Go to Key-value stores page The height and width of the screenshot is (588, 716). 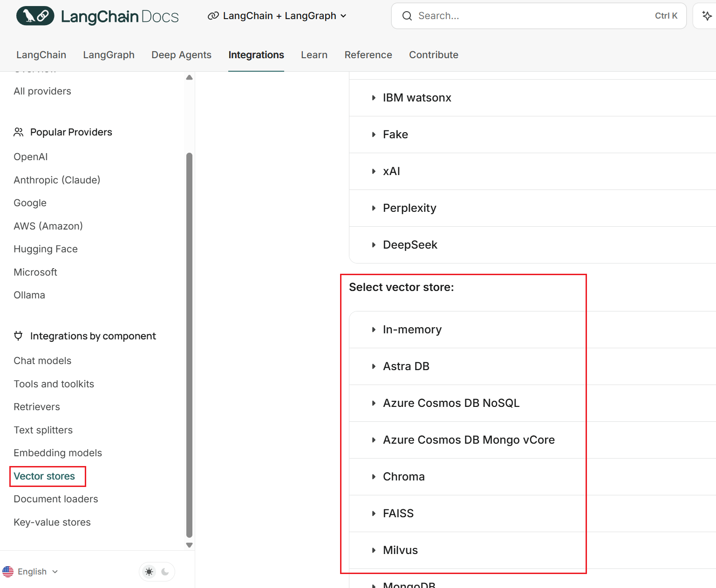52,522
